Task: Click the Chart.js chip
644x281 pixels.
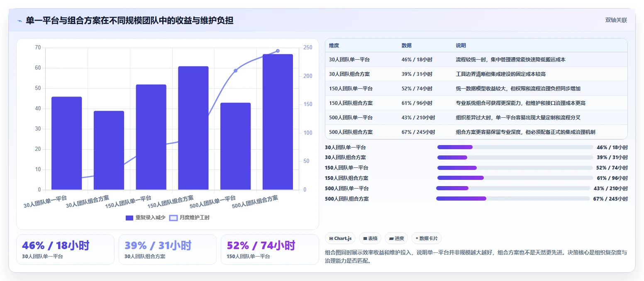Action: tap(340, 238)
